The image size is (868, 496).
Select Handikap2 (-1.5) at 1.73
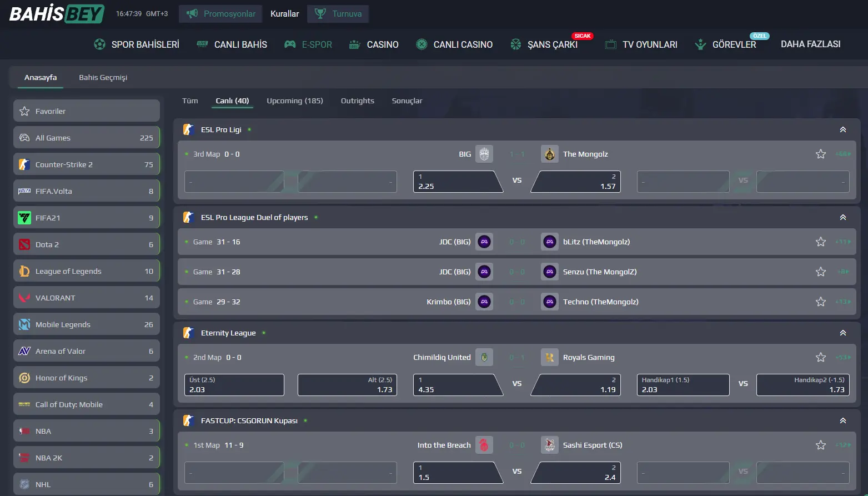[803, 385]
